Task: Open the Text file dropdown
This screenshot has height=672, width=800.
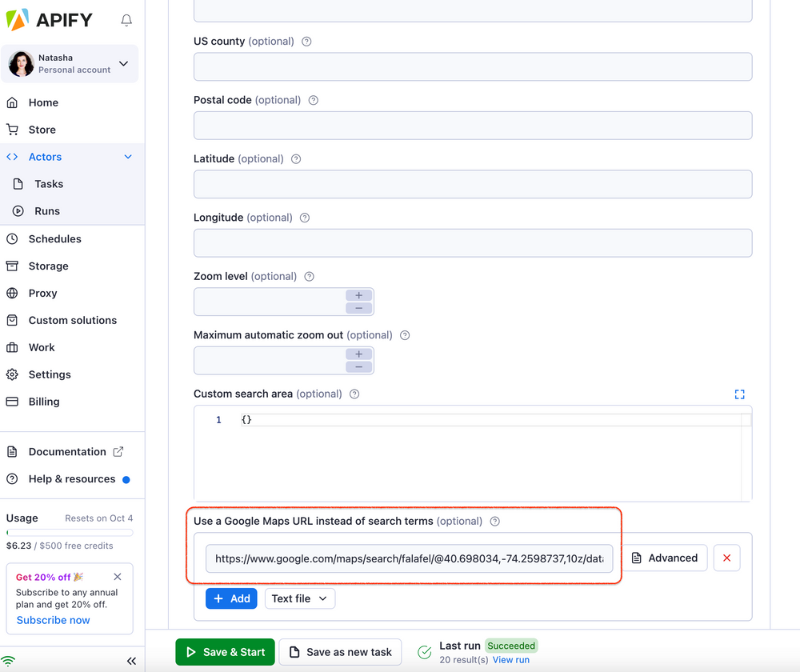Action: point(300,598)
